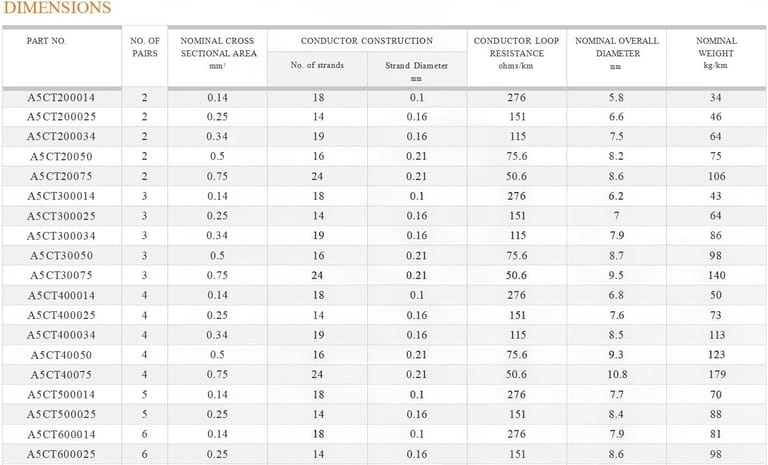768x465 pixels.
Task: Click the CONDUCTOR LOOP RESISTANCE header
Action: click(x=516, y=52)
